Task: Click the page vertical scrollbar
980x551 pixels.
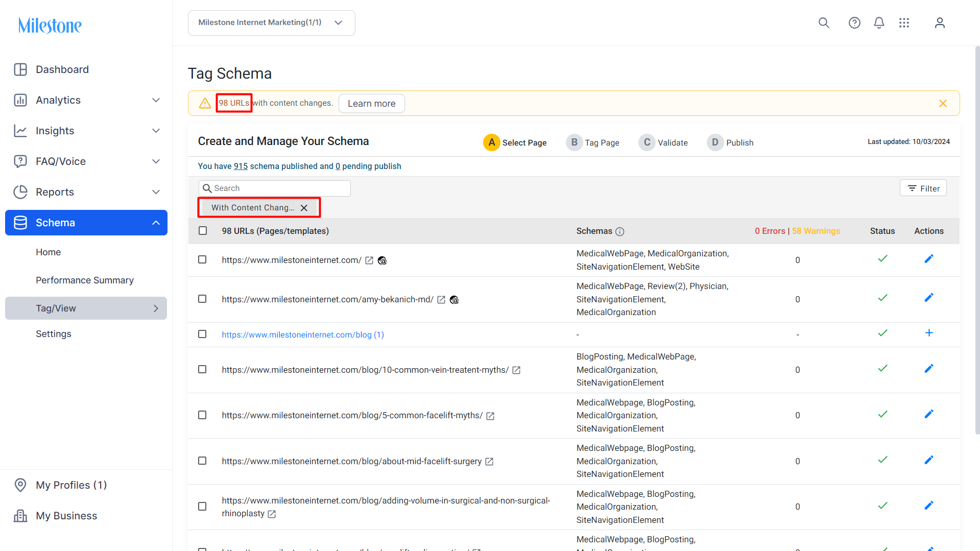Action: [977, 240]
